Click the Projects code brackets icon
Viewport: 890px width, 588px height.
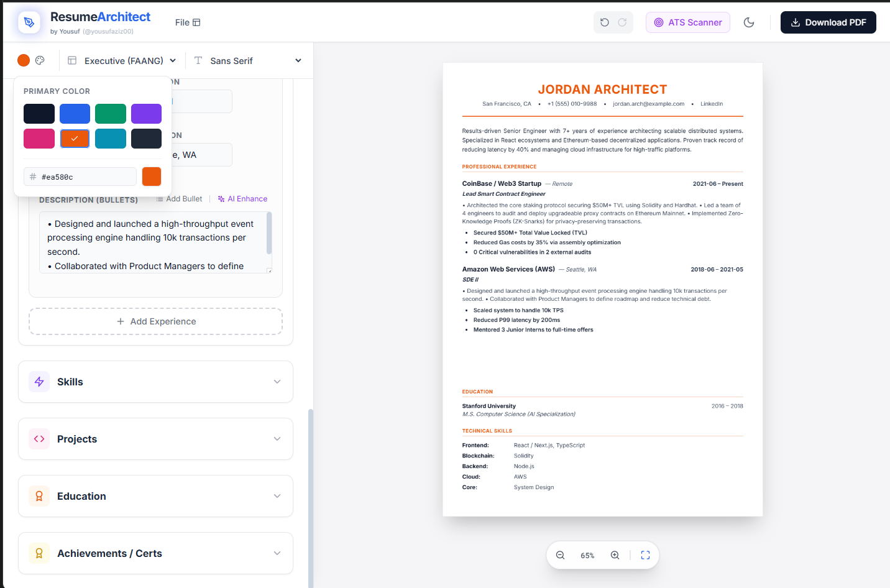39,438
